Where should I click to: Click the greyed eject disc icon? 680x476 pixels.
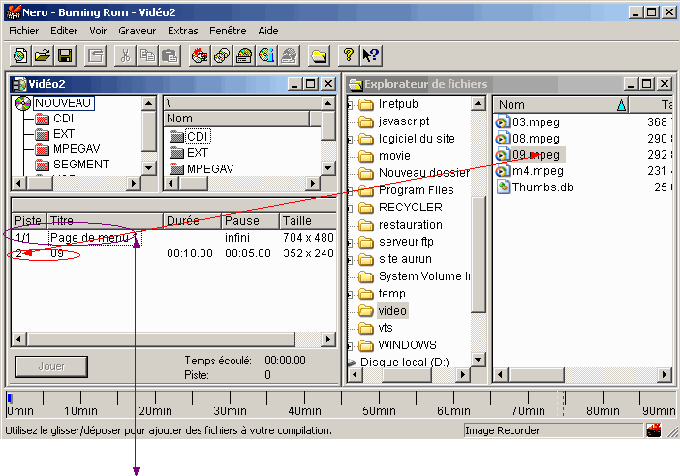pyautogui.click(x=289, y=56)
